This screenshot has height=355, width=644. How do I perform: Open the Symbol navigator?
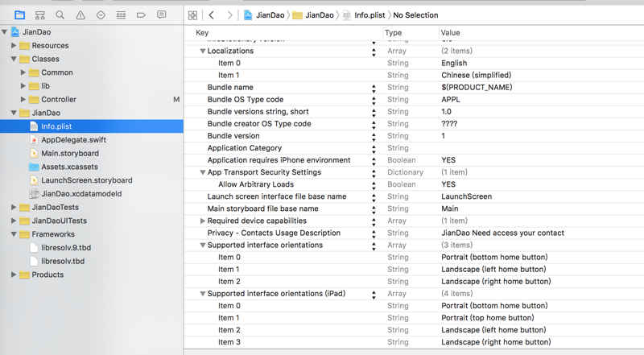[x=39, y=15]
